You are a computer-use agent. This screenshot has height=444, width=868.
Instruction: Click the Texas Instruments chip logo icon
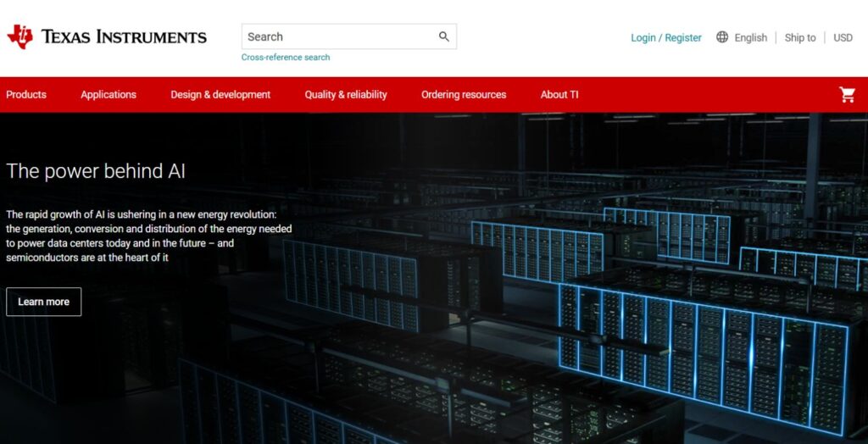pyautogui.click(x=19, y=36)
